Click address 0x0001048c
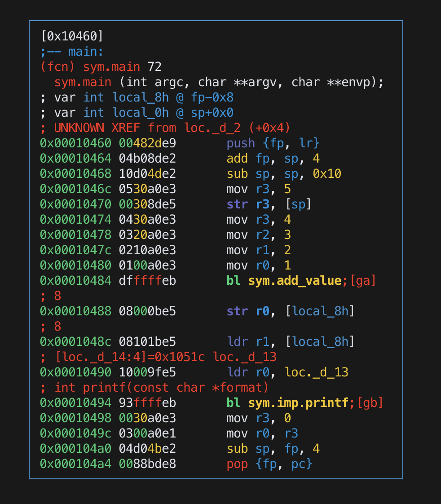 point(75,342)
